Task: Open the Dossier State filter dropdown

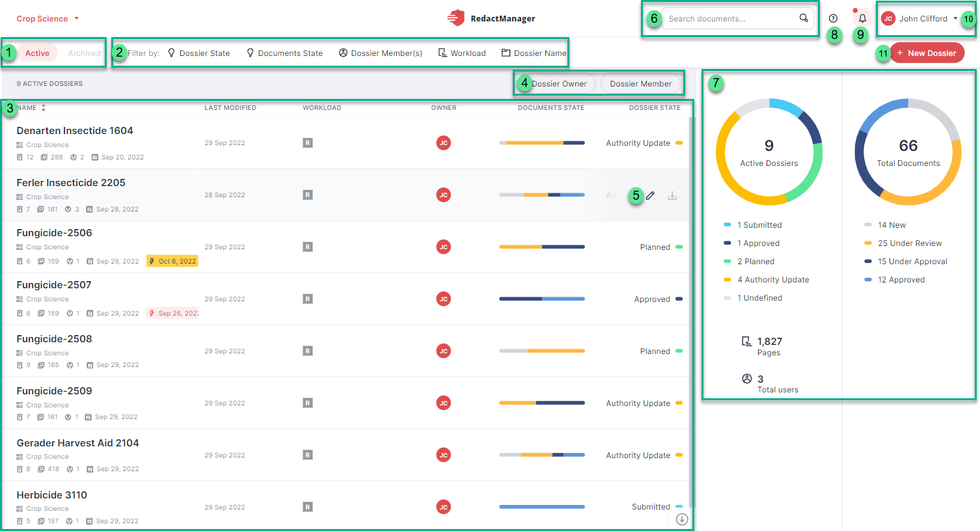Action: pos(199,53)
